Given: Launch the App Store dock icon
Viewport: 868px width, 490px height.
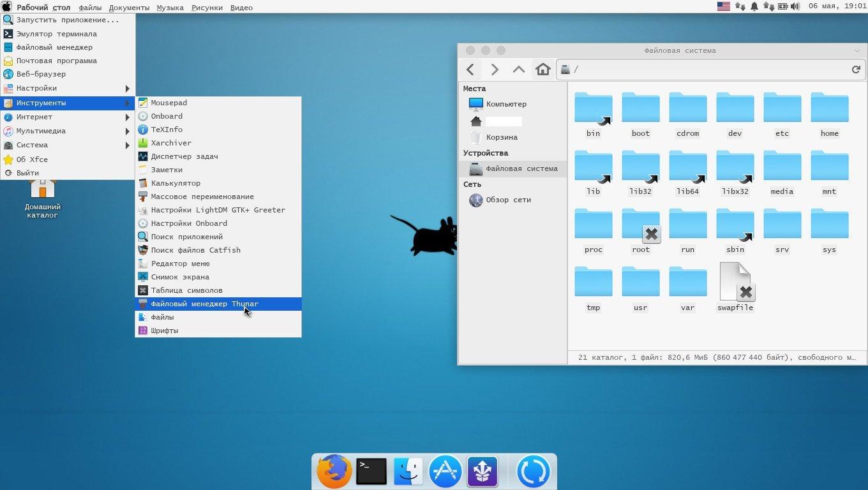Looking at the screenshot, I should pyautogui.click(x=445, y=472).
